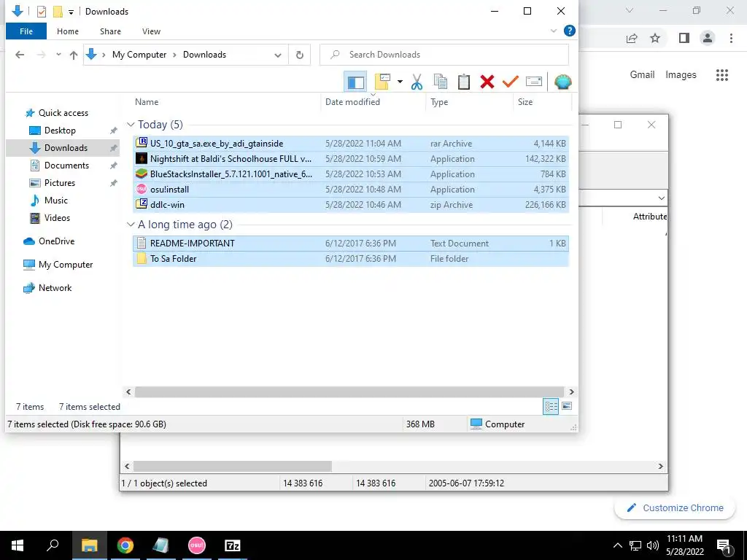Screen dimensions: 747x560
Task: Open the 7-Zip window path dropdown
Action: pos(661,198)
